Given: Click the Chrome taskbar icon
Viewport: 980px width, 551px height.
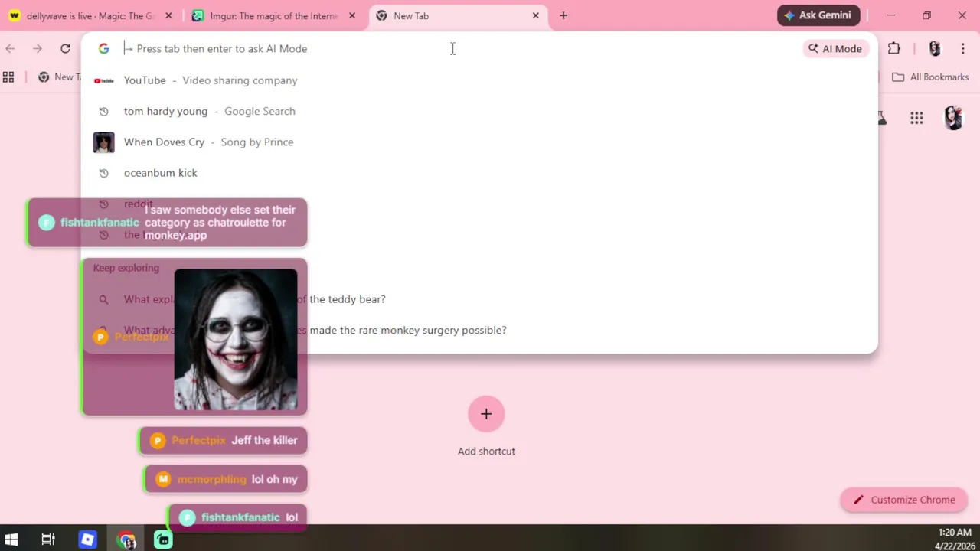Looking at the screenshot, I should (x=126, y=540).
